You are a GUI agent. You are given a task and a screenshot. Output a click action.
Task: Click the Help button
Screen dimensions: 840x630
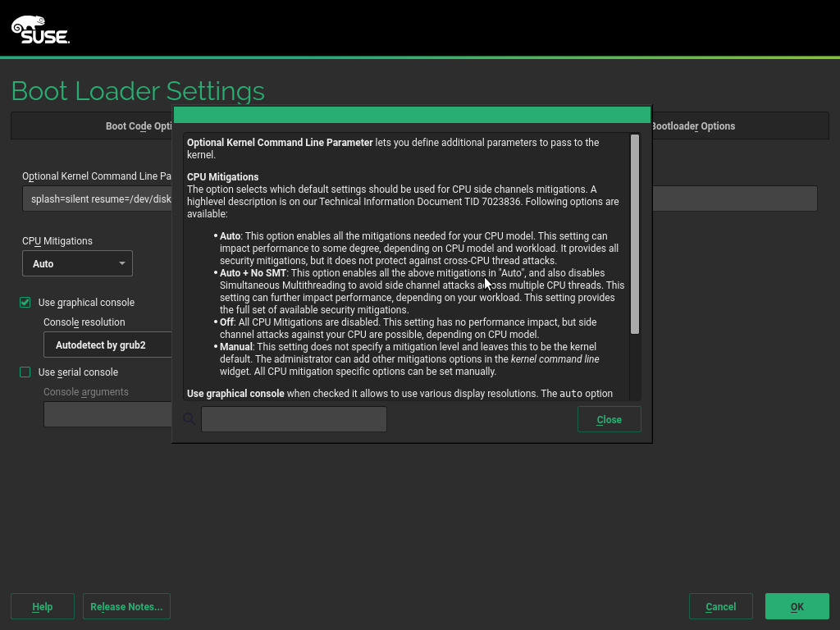pos(43,606)
